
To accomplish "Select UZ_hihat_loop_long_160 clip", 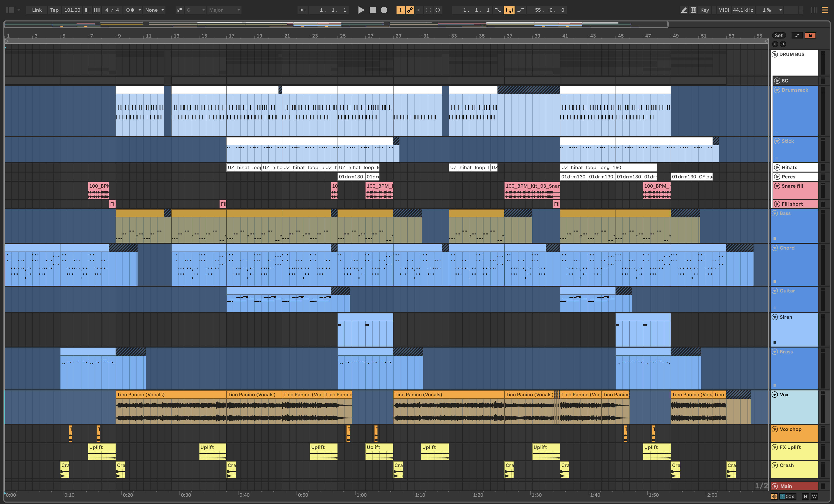I will 608,167.
